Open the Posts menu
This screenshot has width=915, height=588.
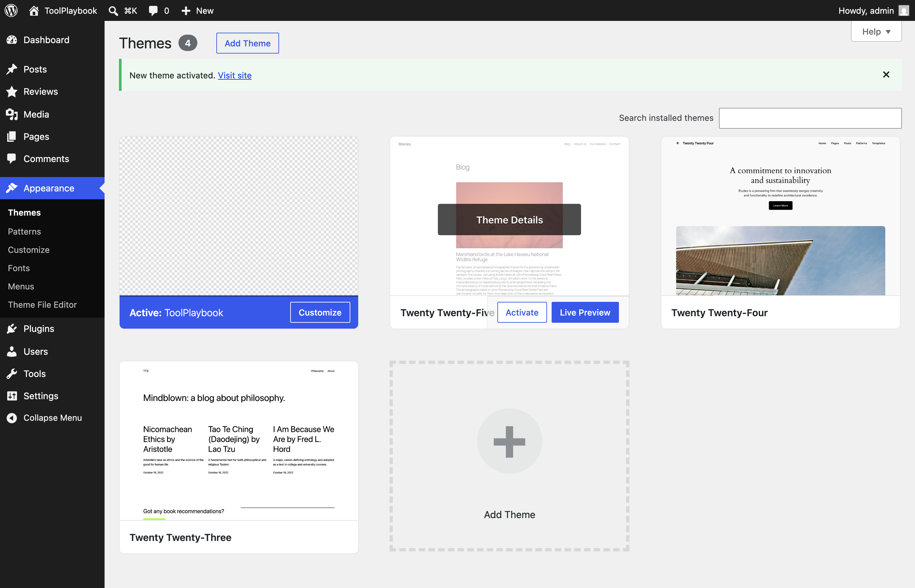52,69
